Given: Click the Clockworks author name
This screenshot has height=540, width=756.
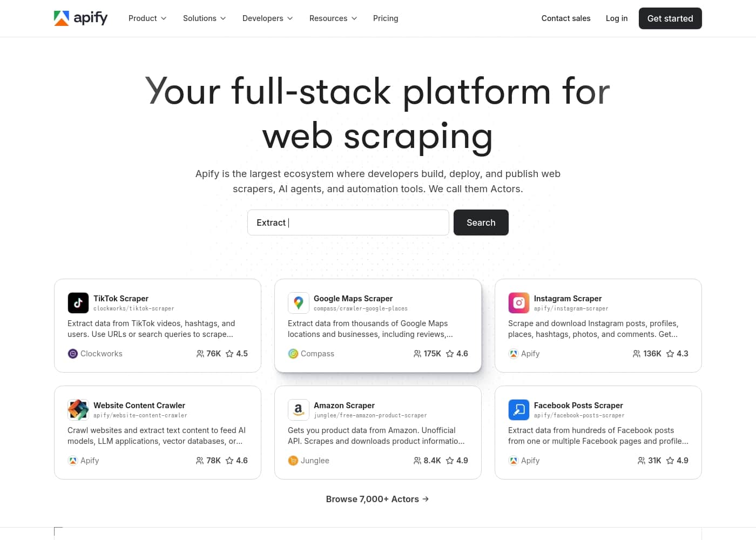Looking at the screenshot, I should 102,354.
